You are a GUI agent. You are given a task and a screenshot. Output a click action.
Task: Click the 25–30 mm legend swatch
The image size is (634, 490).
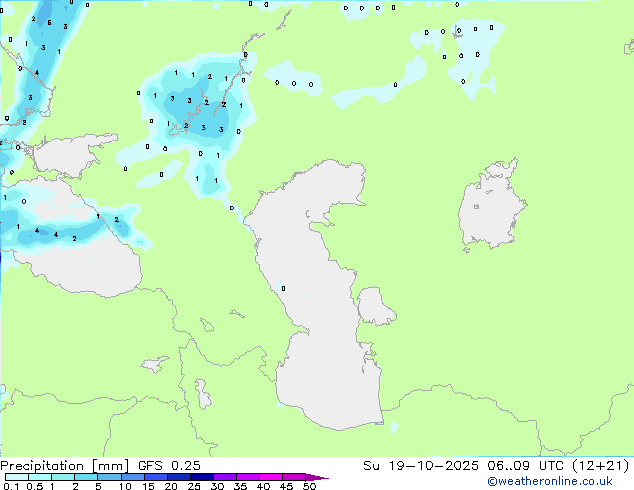click(202, 477)
